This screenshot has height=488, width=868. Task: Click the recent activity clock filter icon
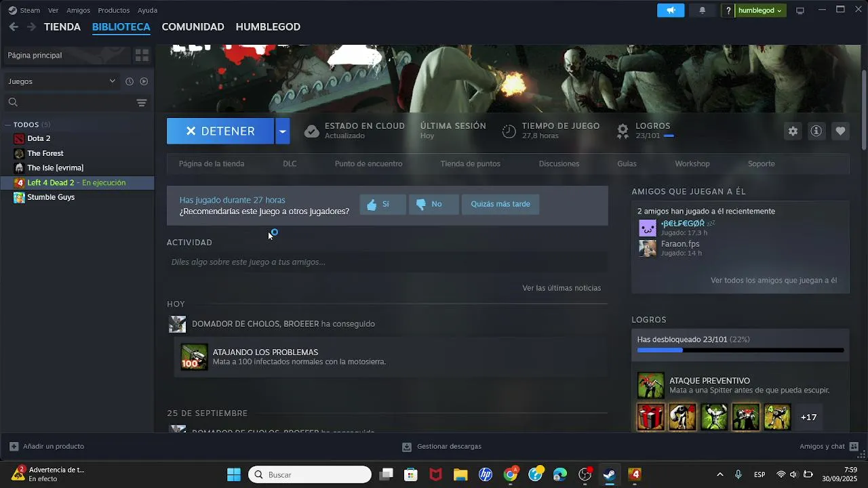click(x=130, y=81)
